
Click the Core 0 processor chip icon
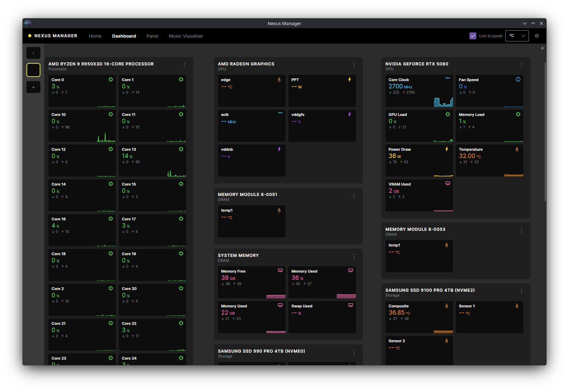(x=111, y=79)
